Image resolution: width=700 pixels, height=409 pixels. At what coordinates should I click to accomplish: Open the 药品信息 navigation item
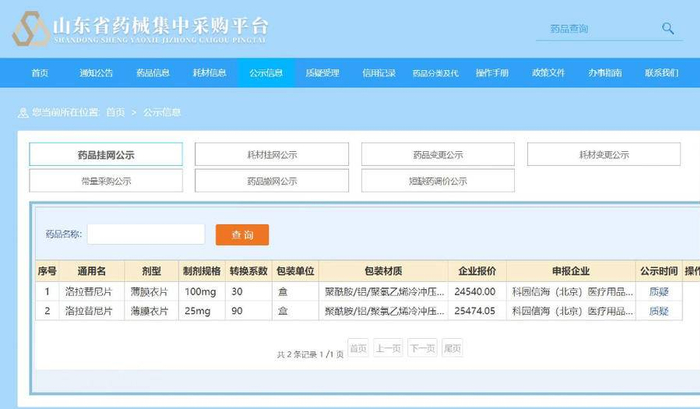(x=153, y=73)
